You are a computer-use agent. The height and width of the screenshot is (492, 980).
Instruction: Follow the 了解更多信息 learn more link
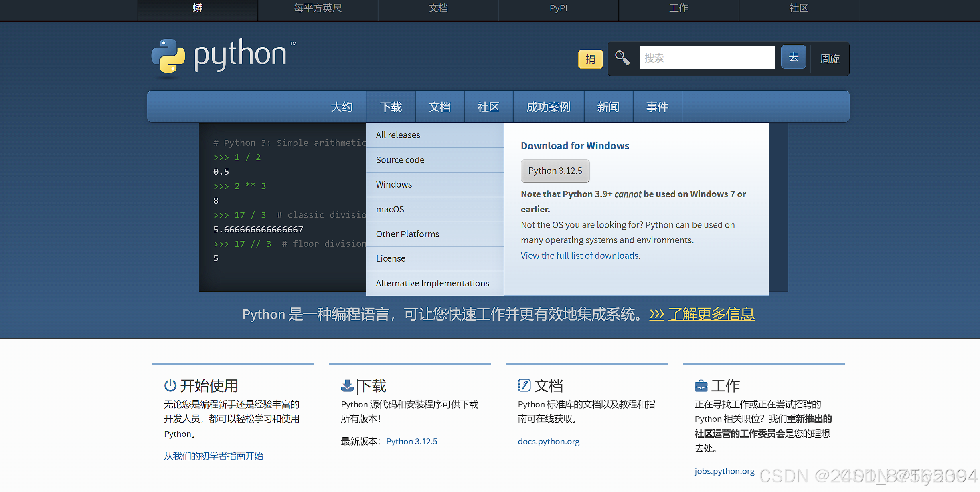(x=711, y=314)
